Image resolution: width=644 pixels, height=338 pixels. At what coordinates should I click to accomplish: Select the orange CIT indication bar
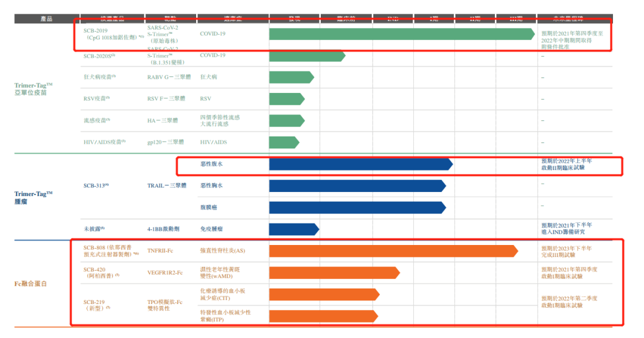pyautogui.click(x=324, y=294)
